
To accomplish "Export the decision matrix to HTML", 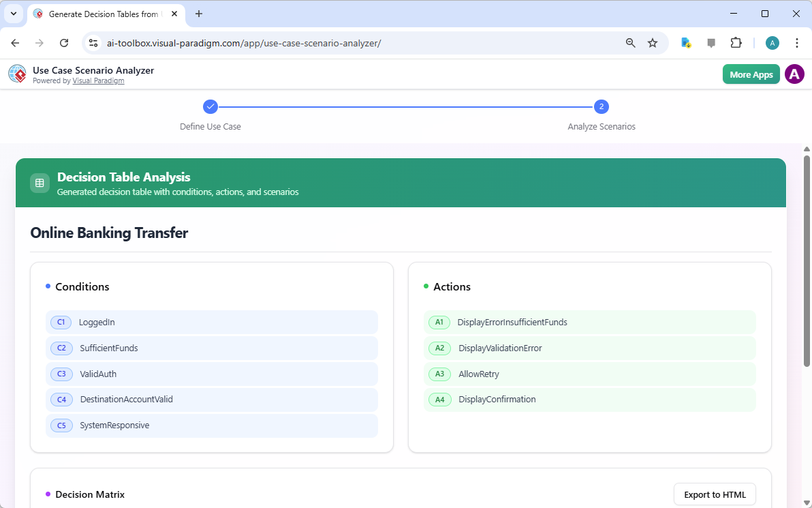I will point(715,494).
